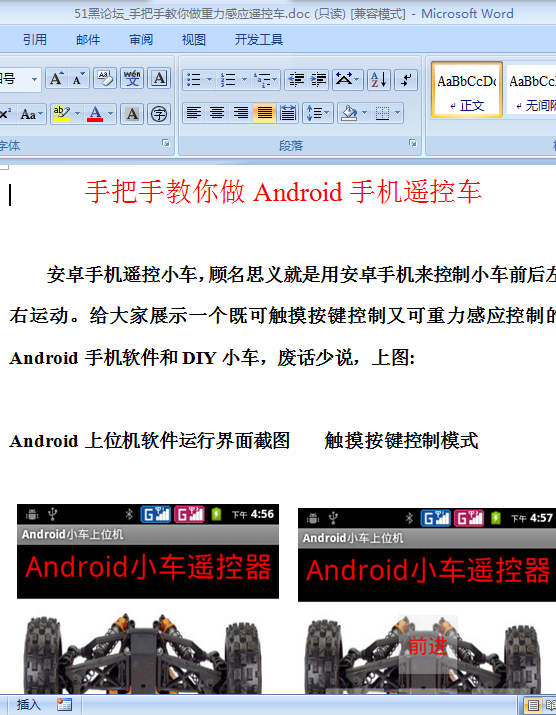
Task: Click the Clear Formatting eraser icon
Action: pos(105,79)
